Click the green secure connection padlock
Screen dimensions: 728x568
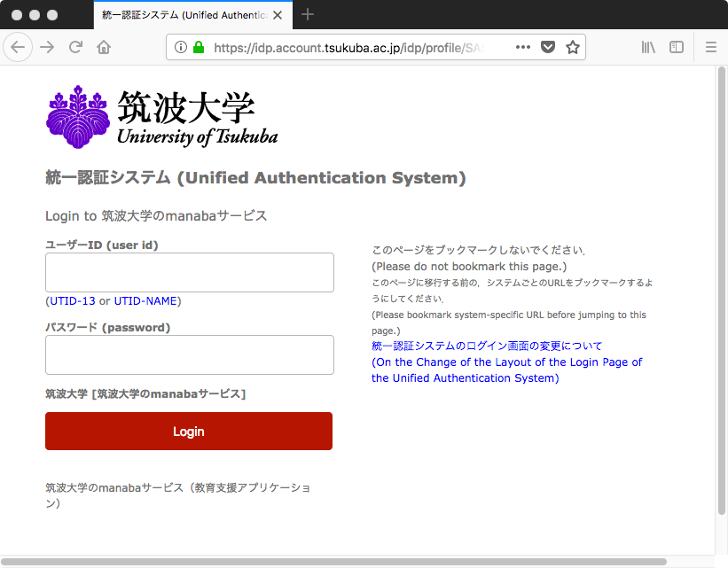click(199, 47)
